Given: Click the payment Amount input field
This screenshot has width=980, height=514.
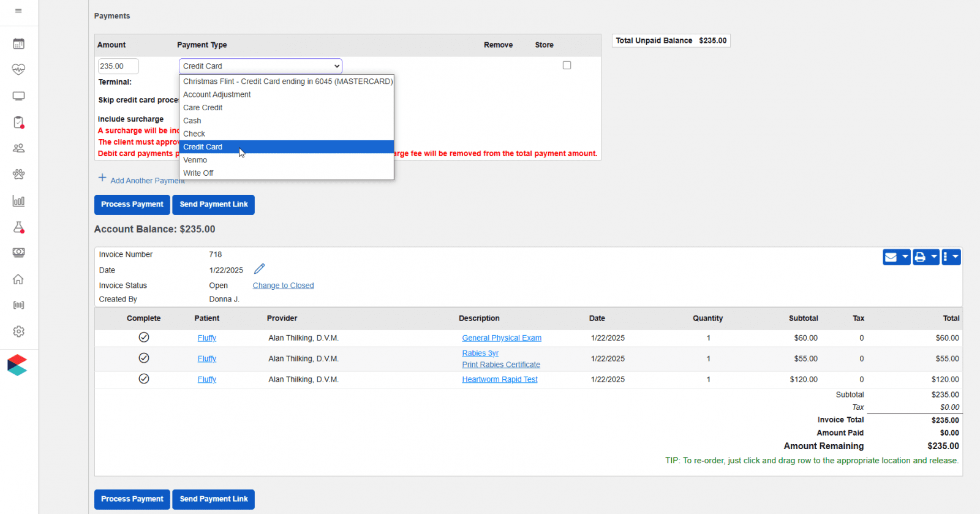Looking at the screenshot, I should pyautogui.click(x=118, y=66).
